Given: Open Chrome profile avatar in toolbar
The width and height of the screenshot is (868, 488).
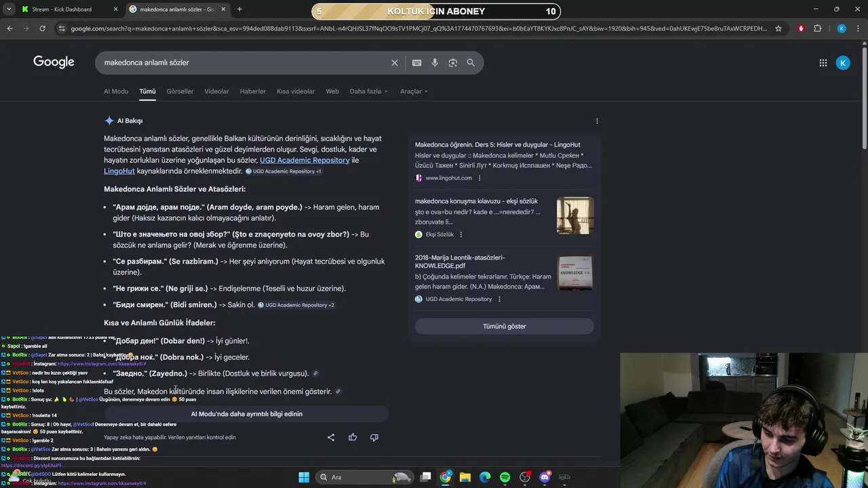Looking at the screenshot, I should [x=842, y=28].
